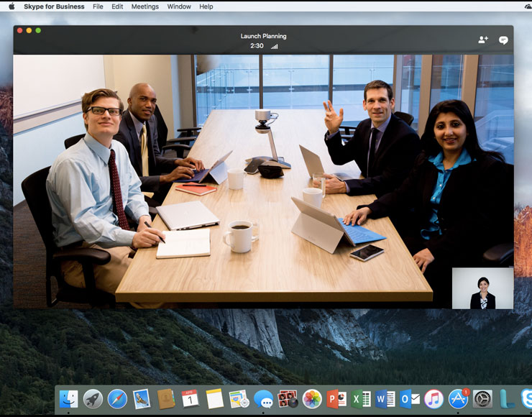The width and height of the screenshot is (532, 417).
Task: Launch Safari from the Dock
Action: point(117,399)
